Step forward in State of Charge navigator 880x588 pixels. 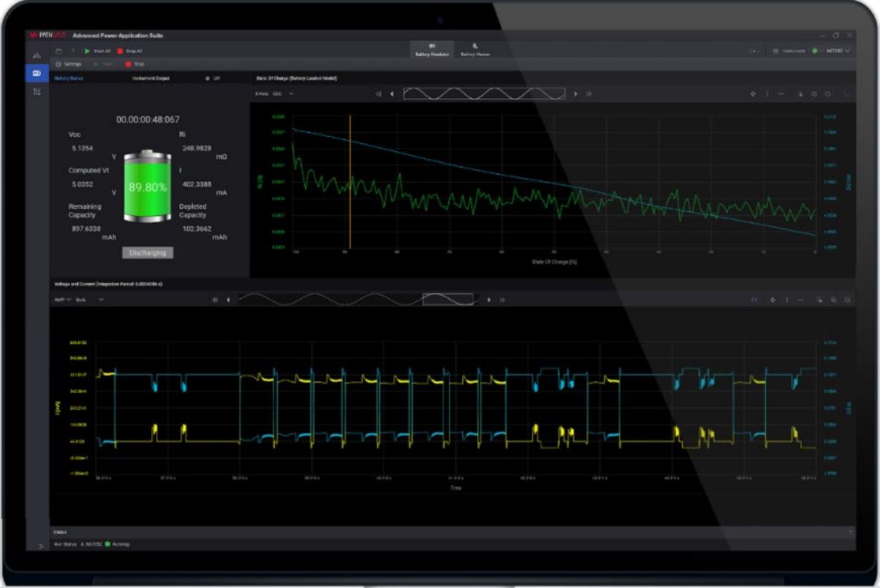(x=575, y=94)
